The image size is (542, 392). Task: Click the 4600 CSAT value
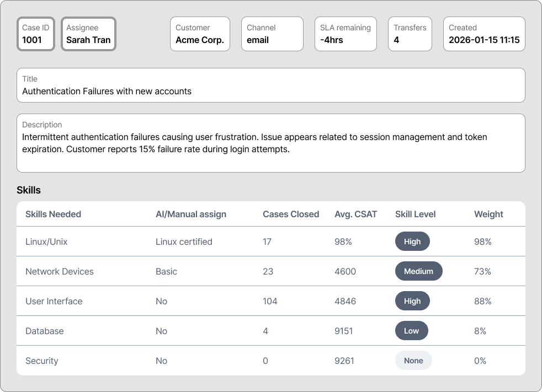[345, 271]
